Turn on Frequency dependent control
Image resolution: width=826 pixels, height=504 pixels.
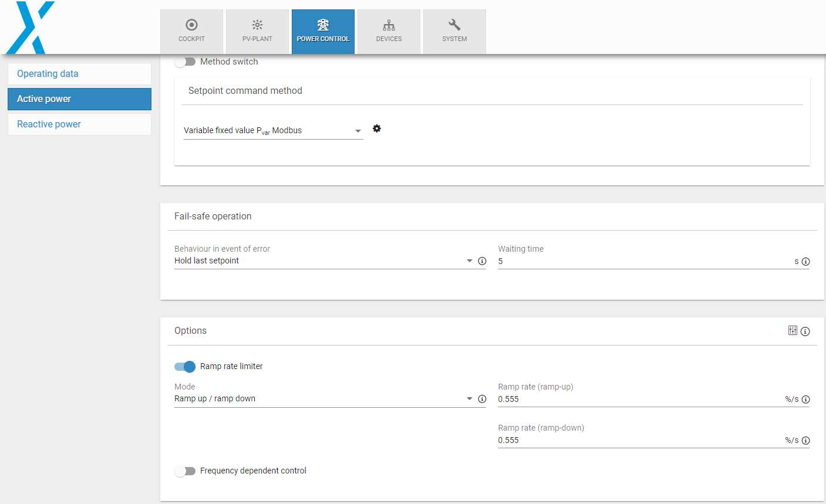[185, 471]
